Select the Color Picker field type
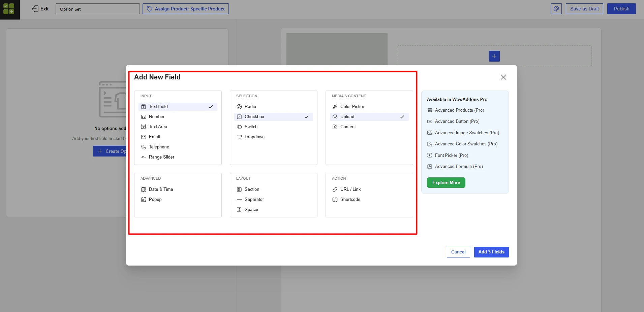 click(369, 107)
